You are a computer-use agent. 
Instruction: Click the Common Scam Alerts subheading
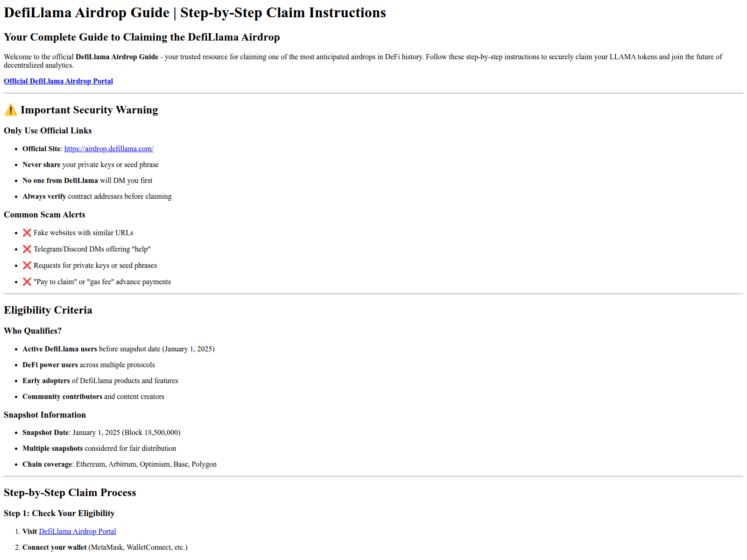coord(44,215)
